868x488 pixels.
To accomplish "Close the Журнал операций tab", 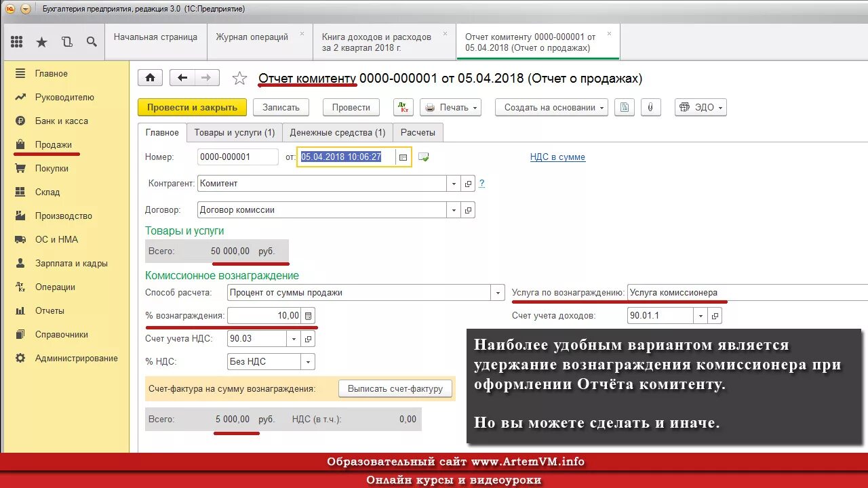I will tap(302, 33).
